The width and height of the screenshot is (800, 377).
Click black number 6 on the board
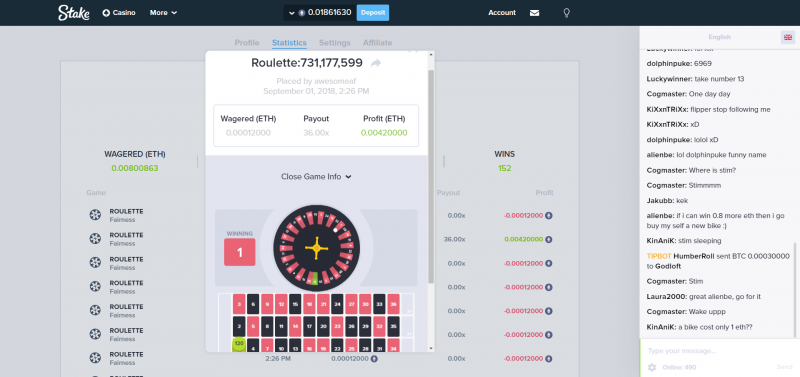[253, 304]
